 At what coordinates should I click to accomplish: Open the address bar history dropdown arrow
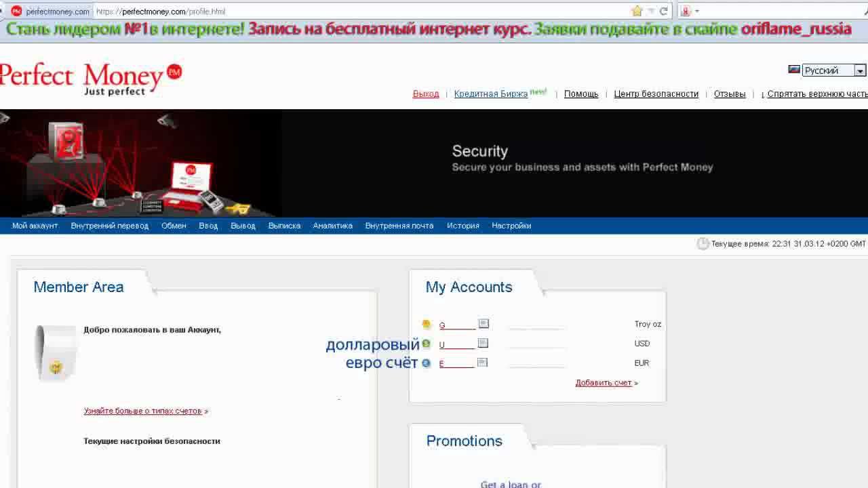652,11
